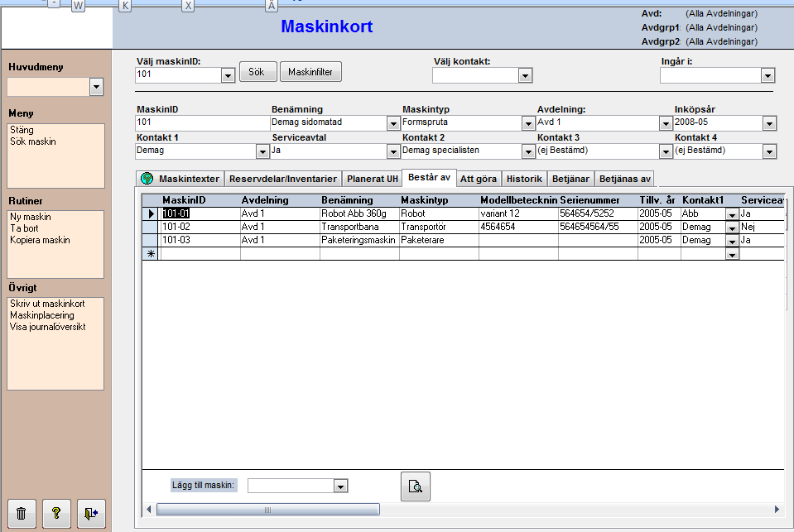Viewport: 794px width, 532px height.
Task: Click the scrollbar left arrow
Action: [x=148, y=509]
